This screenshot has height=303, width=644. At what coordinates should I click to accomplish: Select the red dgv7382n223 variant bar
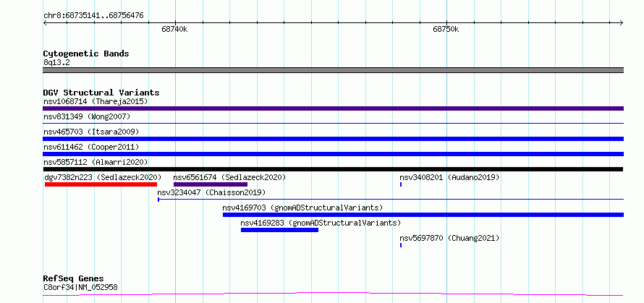point(101,184)
